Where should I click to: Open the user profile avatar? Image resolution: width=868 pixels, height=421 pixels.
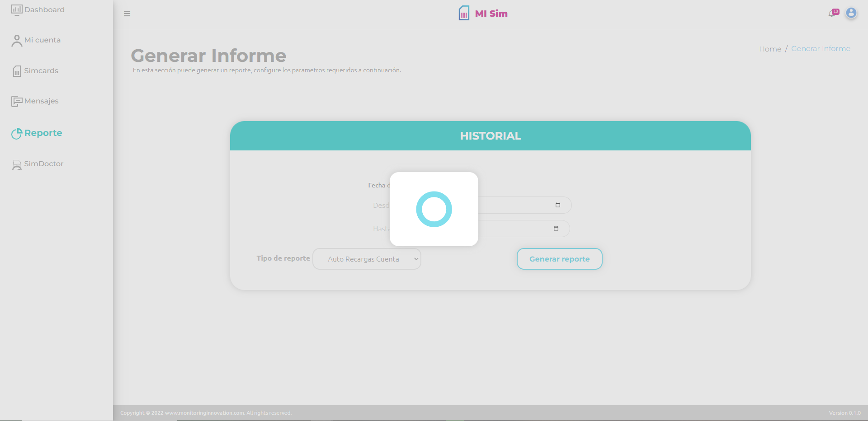pyautogui.click(x=851, y=13)
